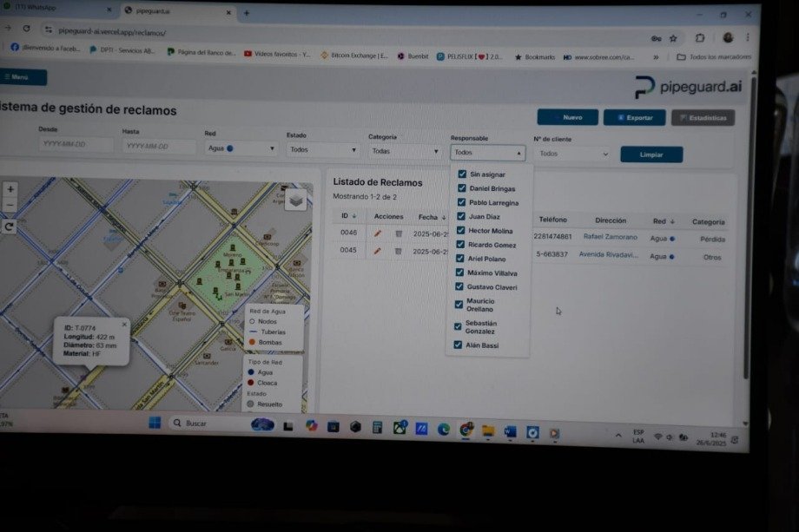Reload the page in the browser
799x532 pixels.
click(27, 29)
